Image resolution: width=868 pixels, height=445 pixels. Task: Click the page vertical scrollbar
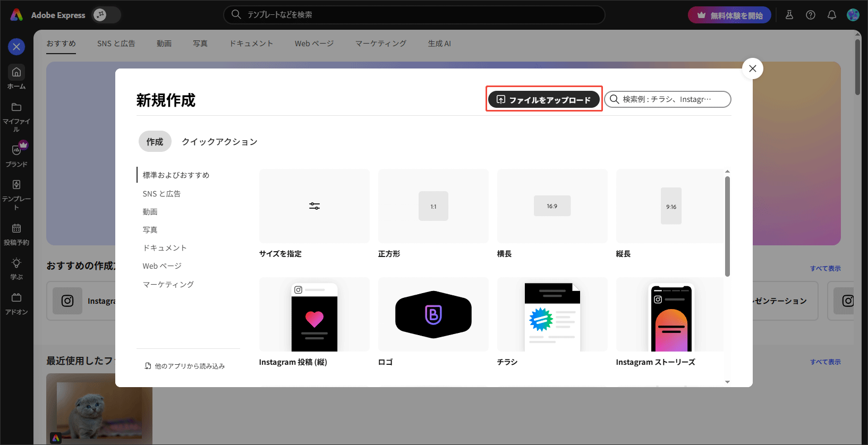click(857, 67)
